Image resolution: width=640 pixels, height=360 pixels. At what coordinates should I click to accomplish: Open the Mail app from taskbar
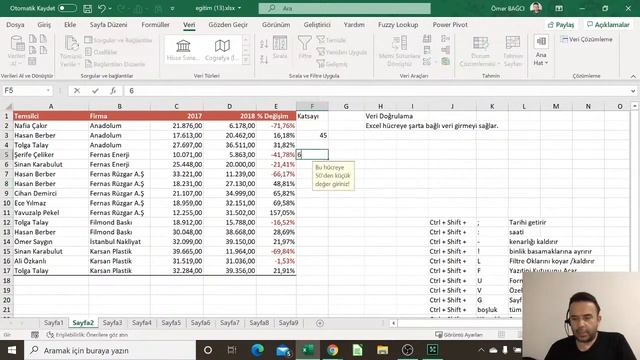tap(283, 350)
